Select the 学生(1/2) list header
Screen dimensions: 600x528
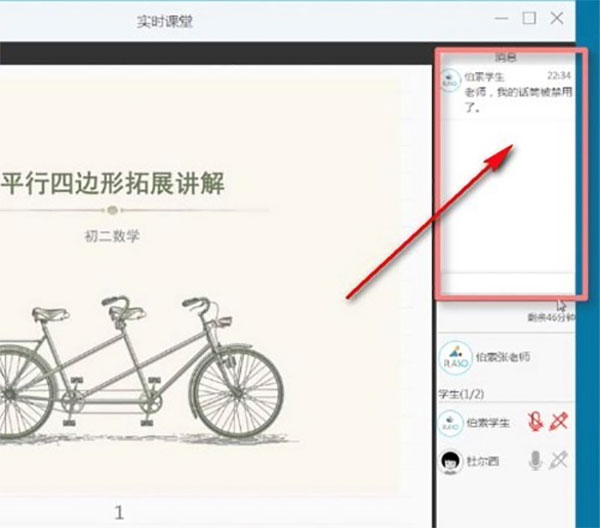[461, 393]
